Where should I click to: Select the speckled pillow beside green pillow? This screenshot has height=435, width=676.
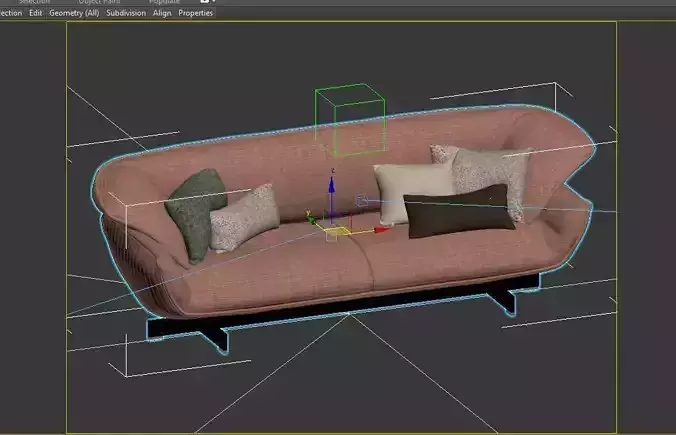tap(244, 217)
